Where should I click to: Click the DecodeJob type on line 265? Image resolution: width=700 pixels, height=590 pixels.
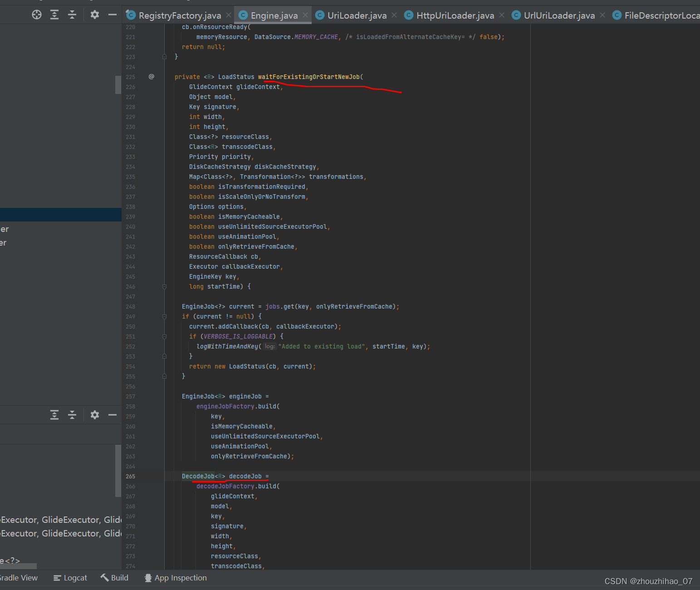(x=198, y=476)
